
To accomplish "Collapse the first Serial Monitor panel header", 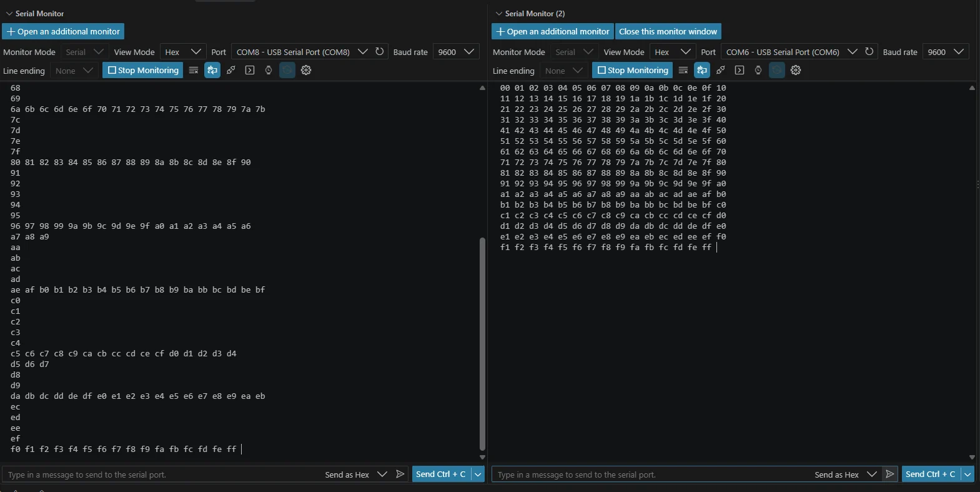I will (x=35, y=13).
